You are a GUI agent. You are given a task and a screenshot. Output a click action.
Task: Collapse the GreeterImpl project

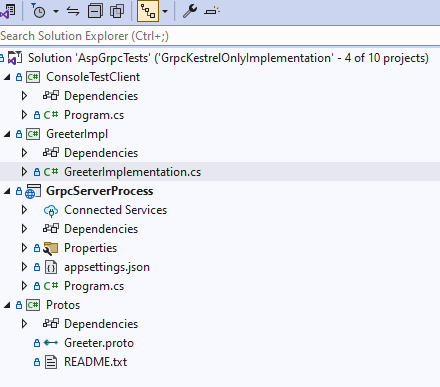click(7, 134)
